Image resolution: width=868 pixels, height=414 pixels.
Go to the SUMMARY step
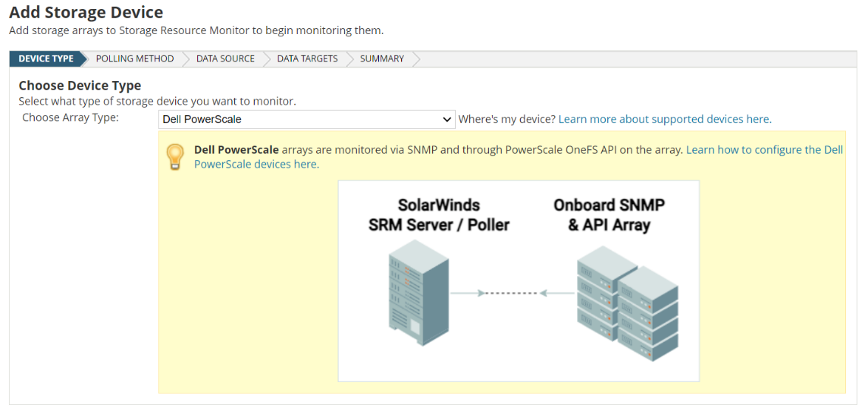coord(382,58)
